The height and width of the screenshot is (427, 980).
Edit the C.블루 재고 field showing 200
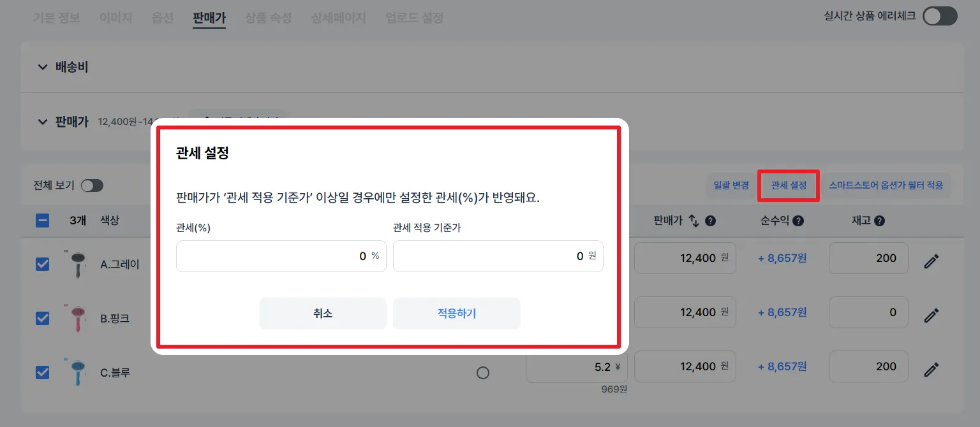pyautogui.click(x=868, y=366)
